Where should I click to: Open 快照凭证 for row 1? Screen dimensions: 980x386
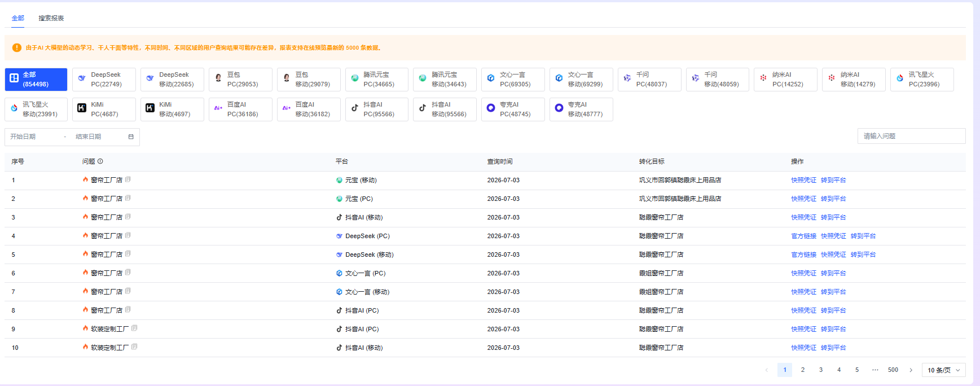803,180
